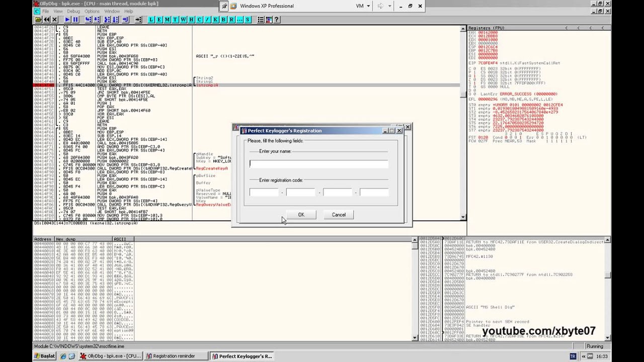The width and height of the screenshot is (644, 362).
Task: Click the TR language indicator in the tray
Action: (573, 356)
